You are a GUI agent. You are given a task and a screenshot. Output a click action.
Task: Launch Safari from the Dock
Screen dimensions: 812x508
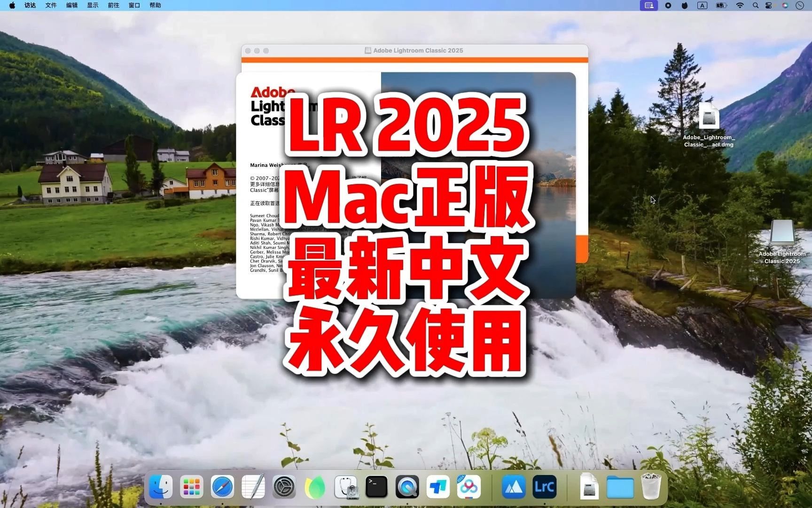pos(222,487)
